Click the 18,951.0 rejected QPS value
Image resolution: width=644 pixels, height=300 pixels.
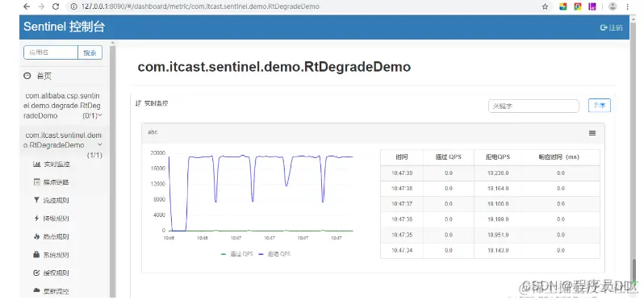point(498,235)
